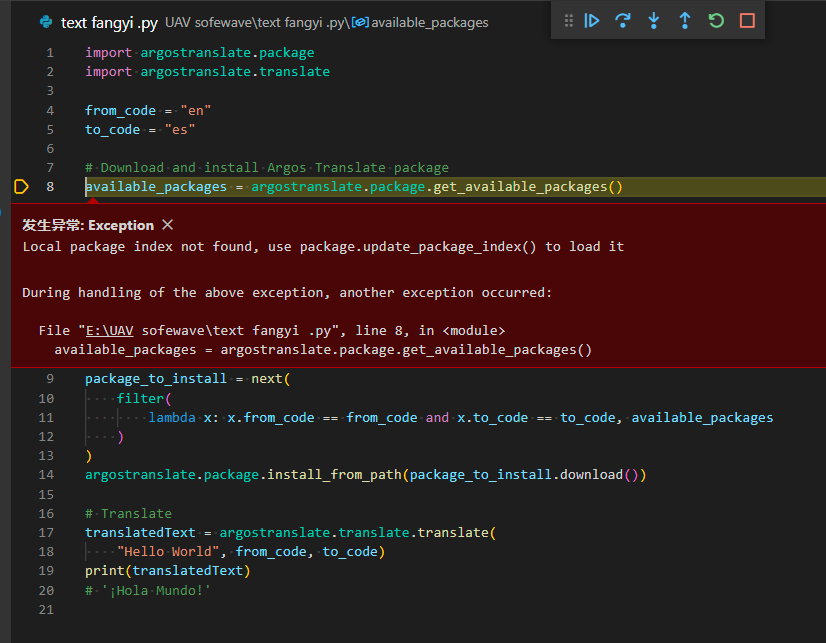Click the debug Continue button
Screen dimensions: 826x643
tap(592, 21)
